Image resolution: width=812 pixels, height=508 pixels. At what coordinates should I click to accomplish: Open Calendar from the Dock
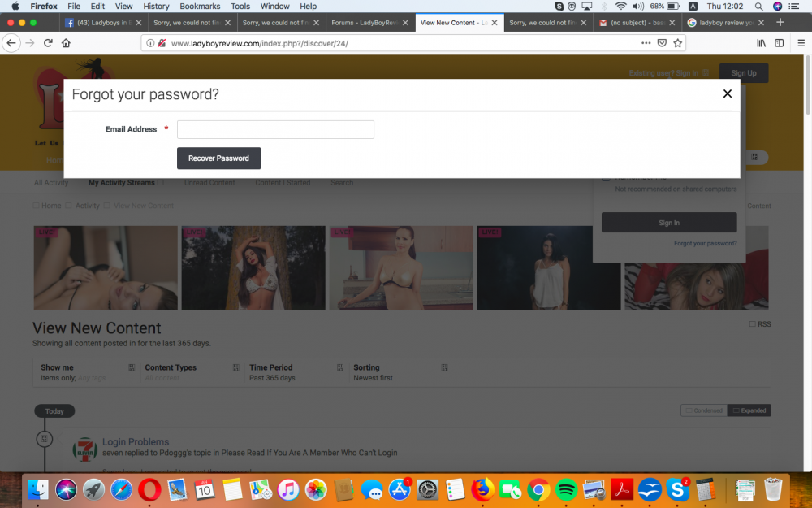pyautogui.click(x=205, y=489)
